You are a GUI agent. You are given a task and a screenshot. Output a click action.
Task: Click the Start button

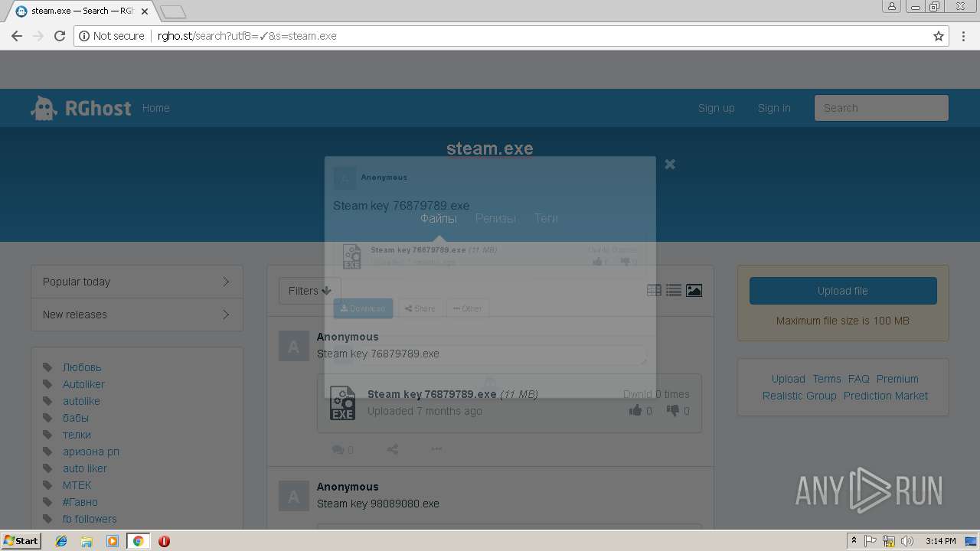tap(21, 541)
